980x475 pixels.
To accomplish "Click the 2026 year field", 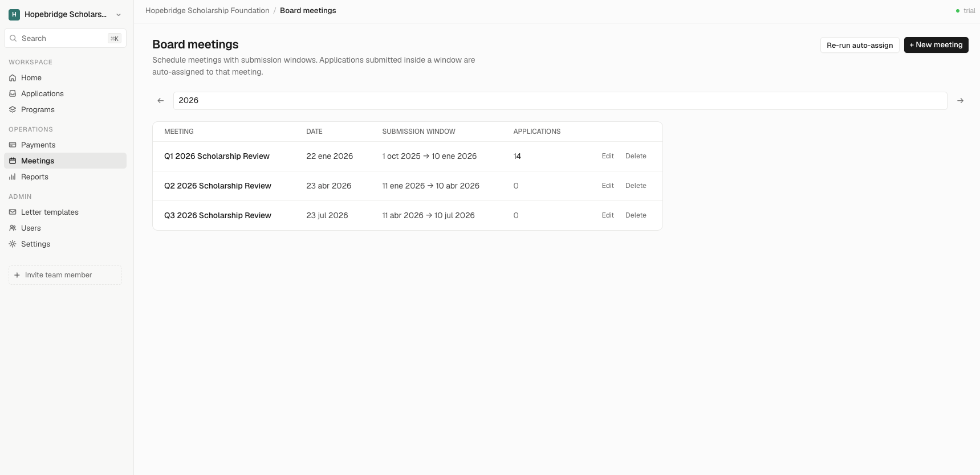I will [560, 101].
